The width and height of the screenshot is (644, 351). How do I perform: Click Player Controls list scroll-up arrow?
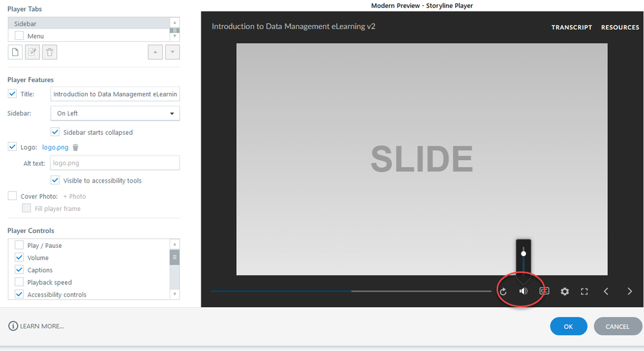click(x=175, y=245)
